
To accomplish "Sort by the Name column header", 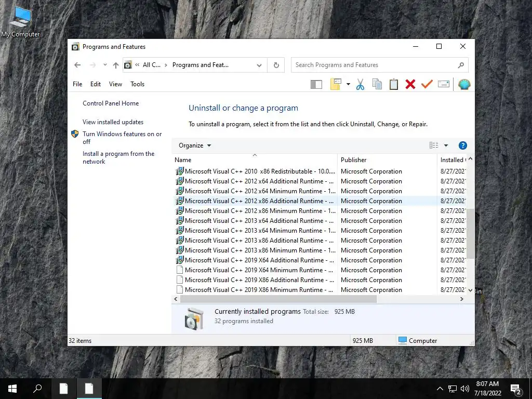I will (x=255, y=160).
